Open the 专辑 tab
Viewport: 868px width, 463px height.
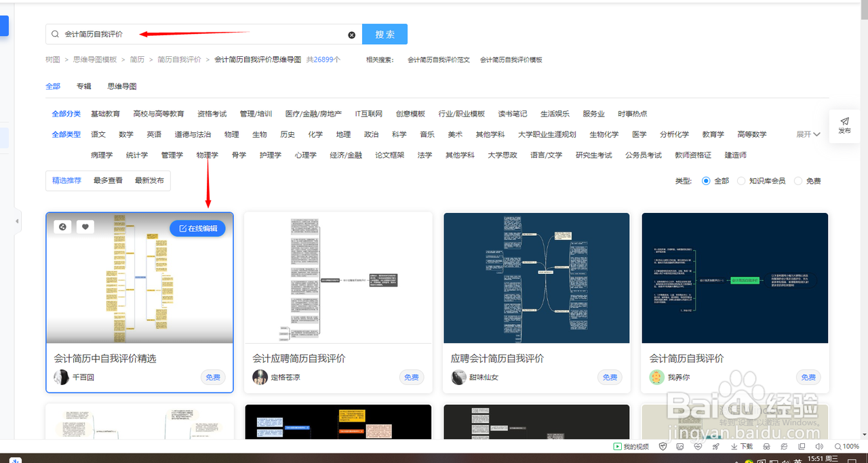pyautogui.click(x=83, y=86)
